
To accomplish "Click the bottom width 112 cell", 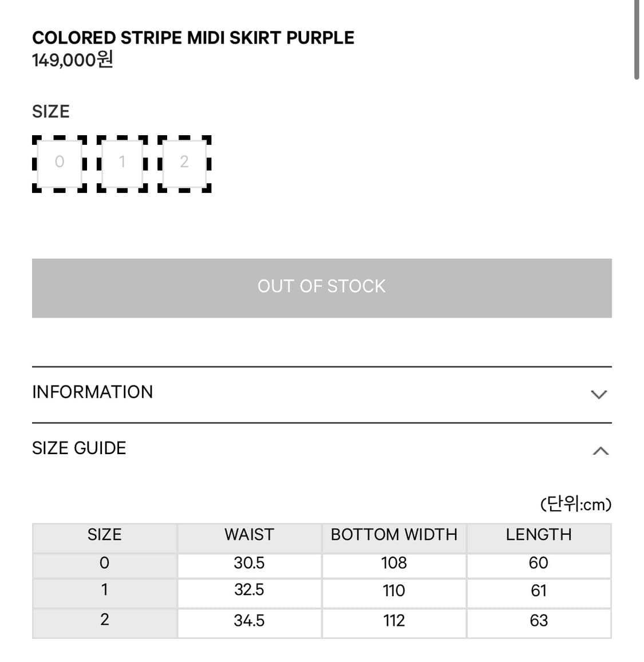I will click(x=394, y=621).
